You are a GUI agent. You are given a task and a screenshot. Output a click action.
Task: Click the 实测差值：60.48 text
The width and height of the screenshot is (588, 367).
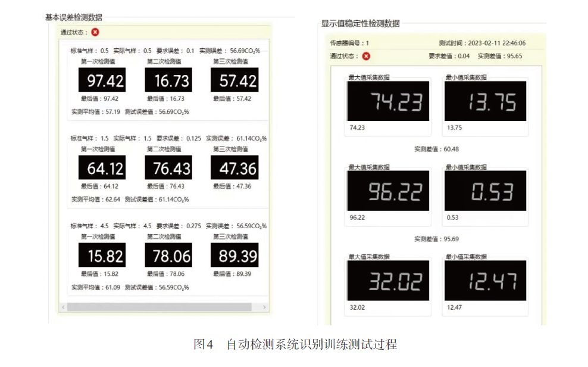pyautogui.click(x=436, y=150)
